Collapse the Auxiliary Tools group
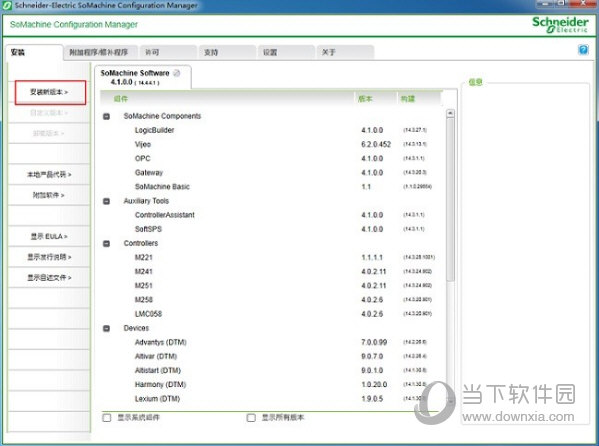Image resolution: width=599 pixels, height=446 pixels. 107,201
